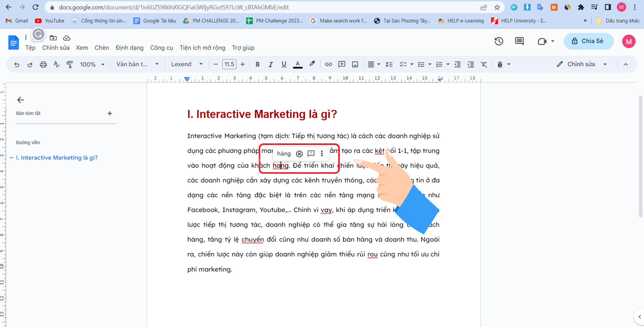
Task: Open the Chỉnh sửa editing mode dropdown
Action: click(x=582, y=64)
